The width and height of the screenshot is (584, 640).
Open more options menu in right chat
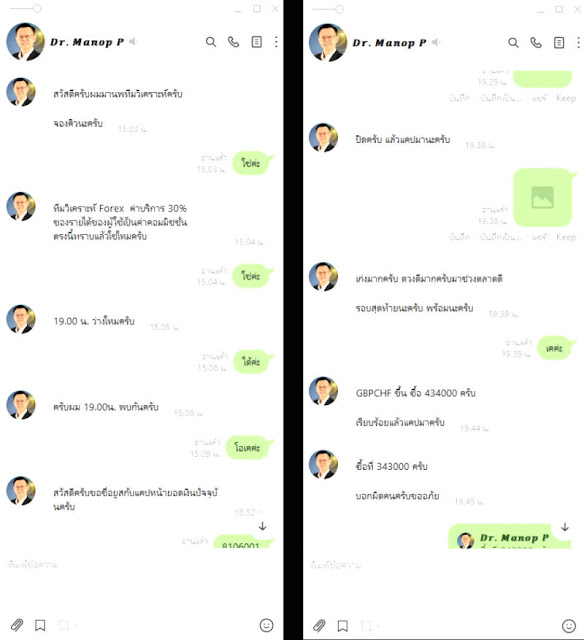click(579, 42)
